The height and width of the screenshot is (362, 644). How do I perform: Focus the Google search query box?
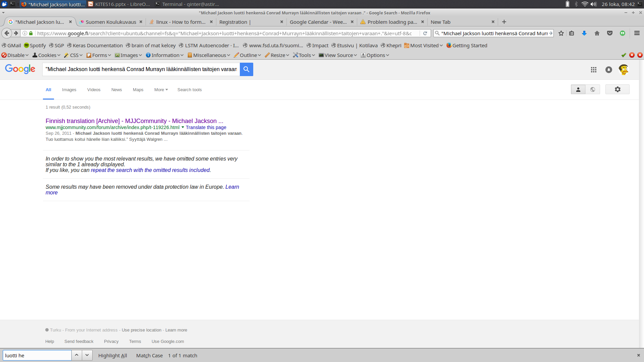[141, 69]
